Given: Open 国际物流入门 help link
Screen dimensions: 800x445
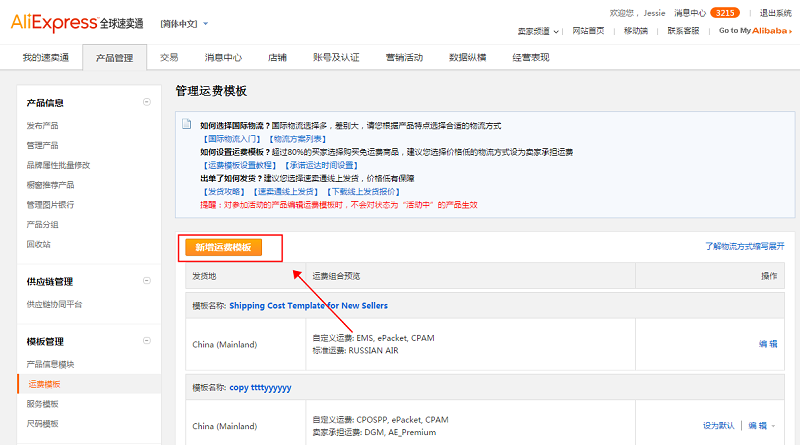Looking at the screenshot, I should point(232,139).
